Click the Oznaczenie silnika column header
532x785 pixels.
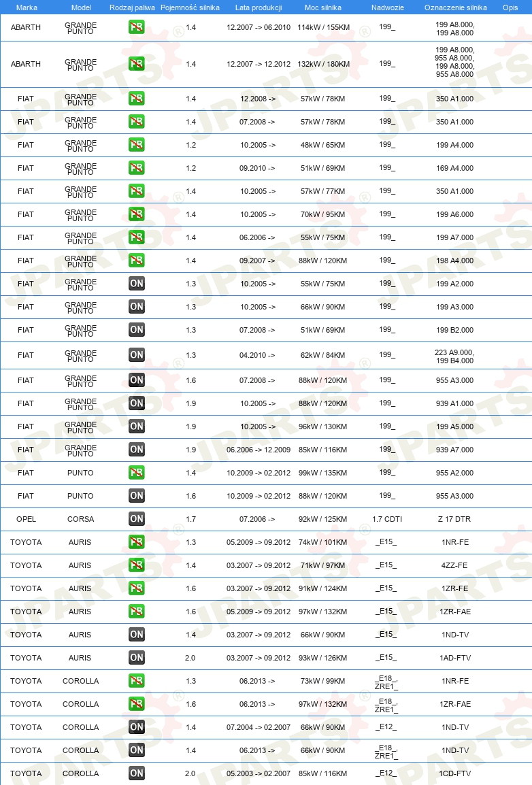455,7
